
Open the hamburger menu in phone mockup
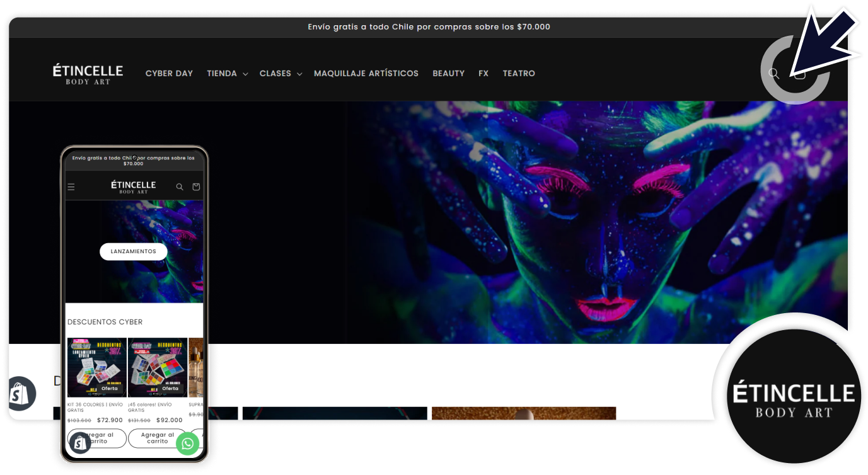click(x=71, y=187)
